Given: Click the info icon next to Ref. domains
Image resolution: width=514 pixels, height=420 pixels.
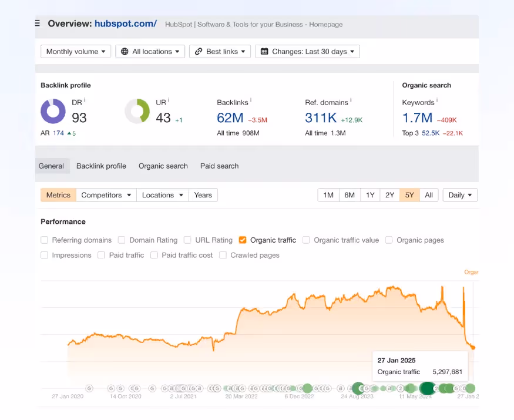Looking at the screenshot, I should pyautogui.click(x=351, y=100).
